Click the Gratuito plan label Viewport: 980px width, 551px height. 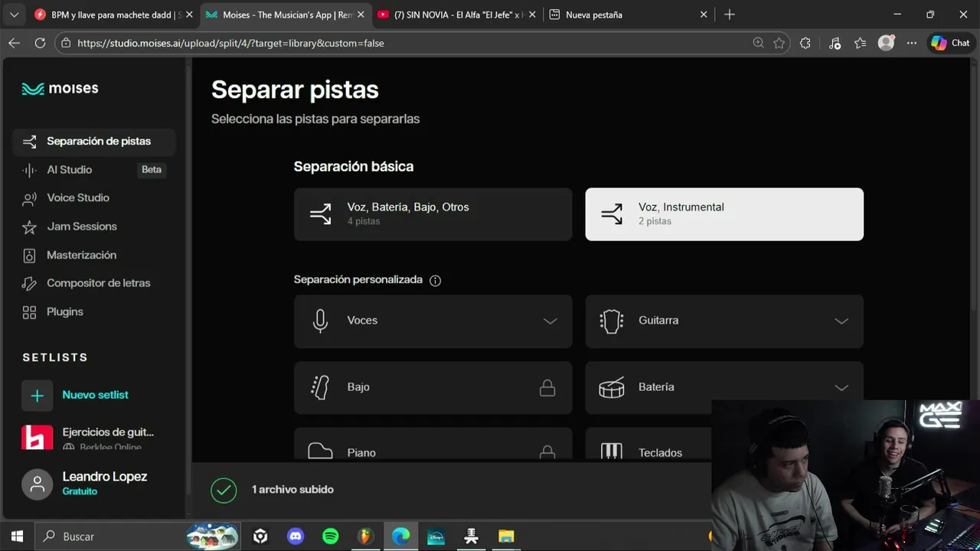[x=80, y=491]
